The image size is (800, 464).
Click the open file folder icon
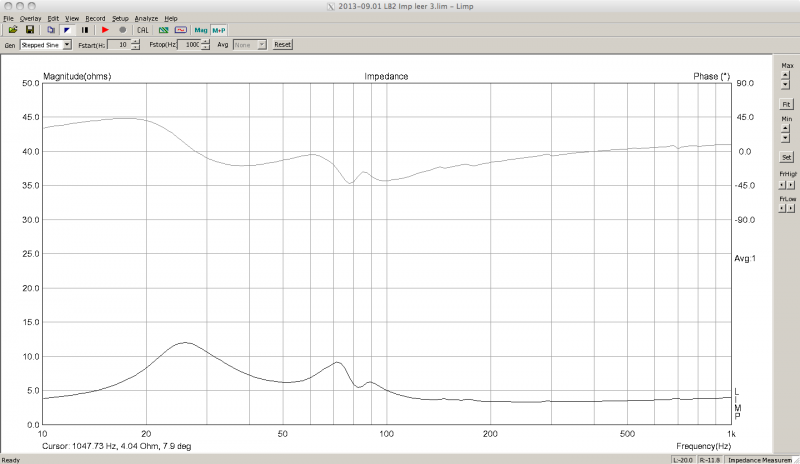pos(13,30)
